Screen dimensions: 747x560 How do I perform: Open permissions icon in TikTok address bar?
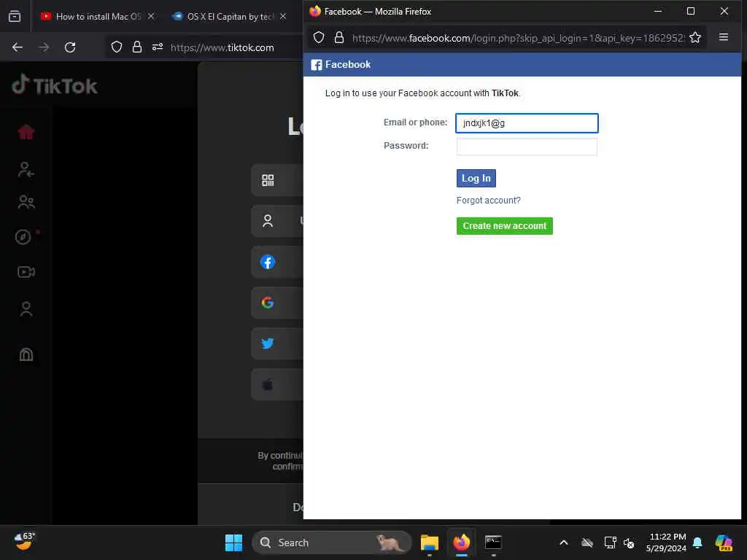pyautogui.click(x=158, y=47)
